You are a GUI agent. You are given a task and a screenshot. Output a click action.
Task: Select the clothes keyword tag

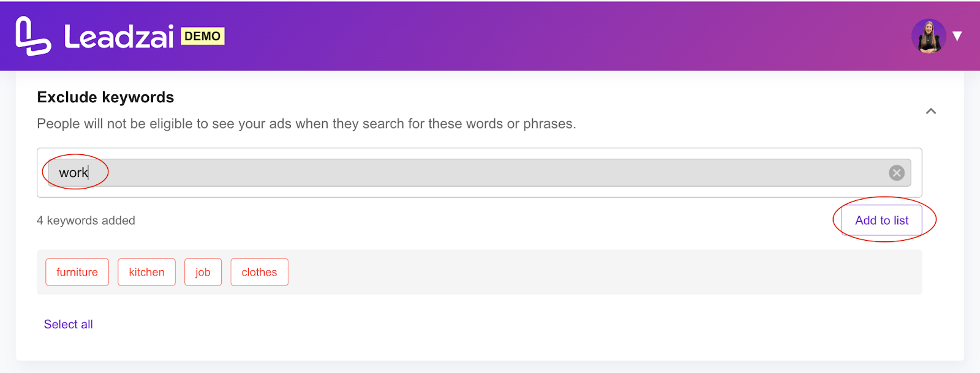259,272
